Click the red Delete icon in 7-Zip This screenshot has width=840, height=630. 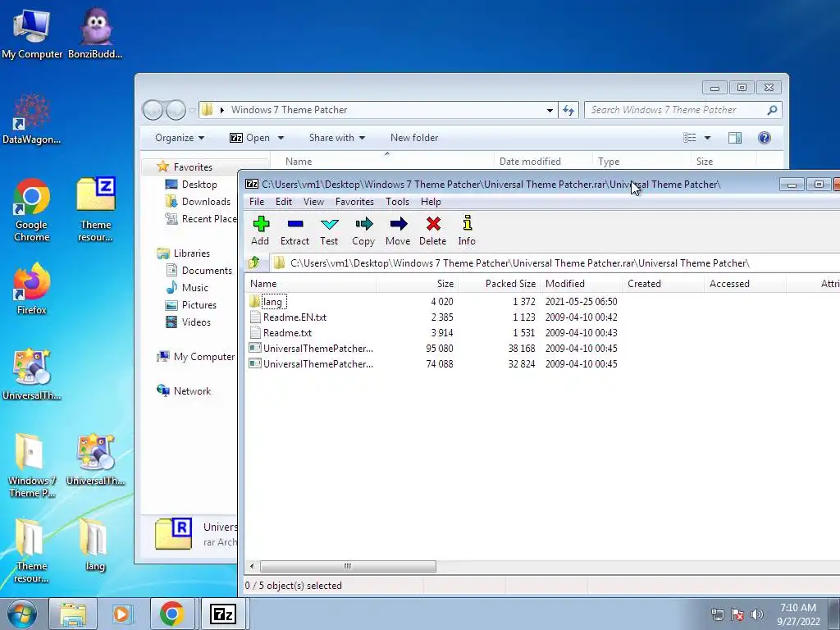[x=433, y=231]
